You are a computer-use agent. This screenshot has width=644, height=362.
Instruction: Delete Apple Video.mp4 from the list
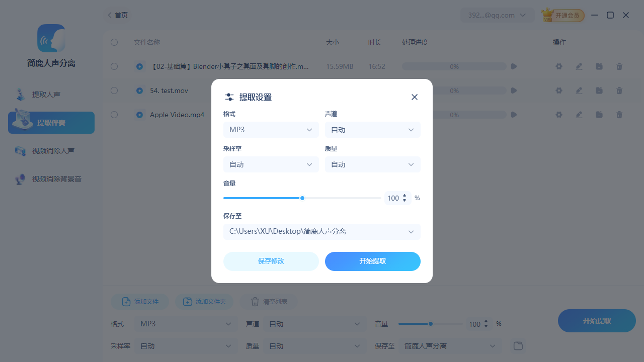[x=619, y=115]
